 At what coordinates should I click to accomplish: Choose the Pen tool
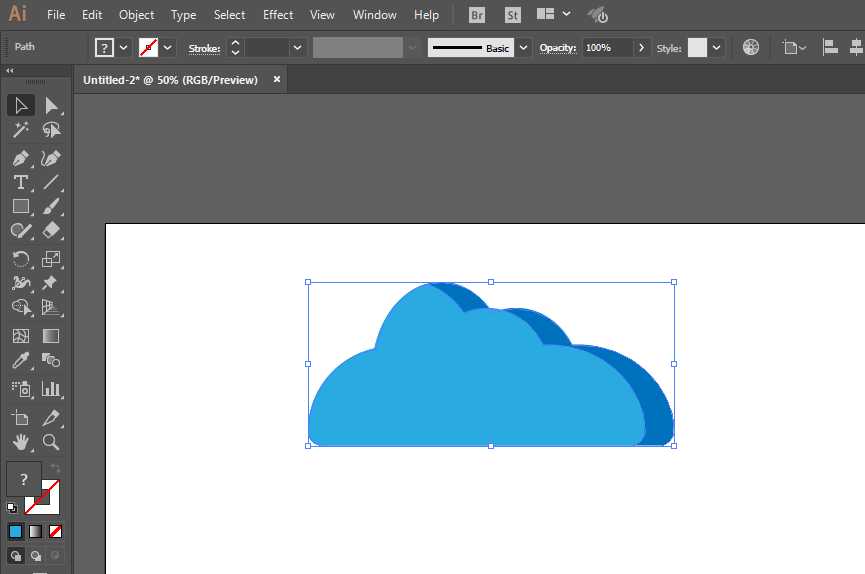pyautogui.click(x=20, y=158)
